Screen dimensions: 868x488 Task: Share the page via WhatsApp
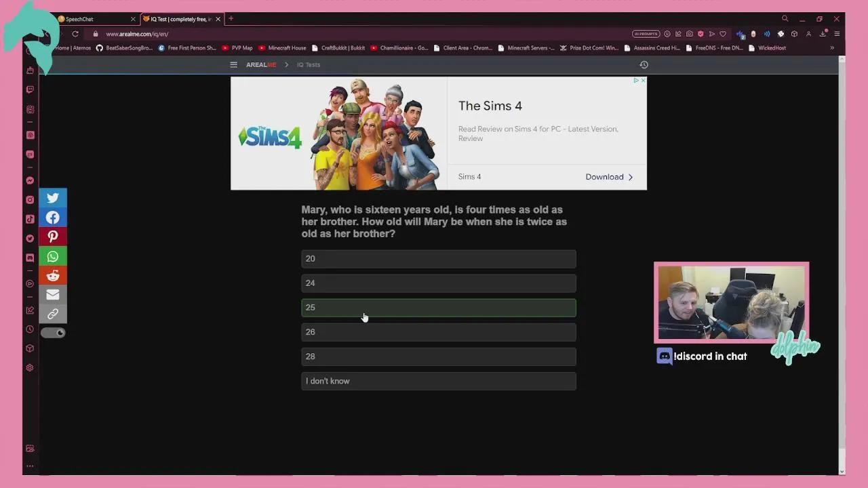pyautogui.click(x=53, y=256)
